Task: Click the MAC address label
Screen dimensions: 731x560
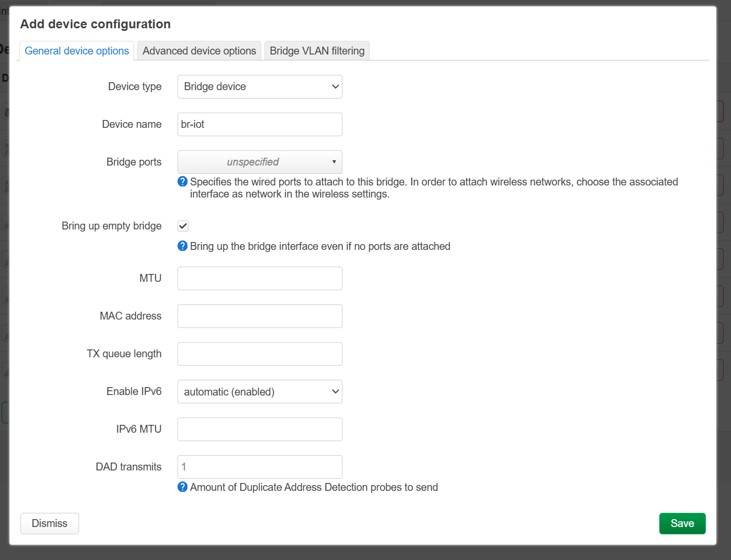Action: [130, 316]
